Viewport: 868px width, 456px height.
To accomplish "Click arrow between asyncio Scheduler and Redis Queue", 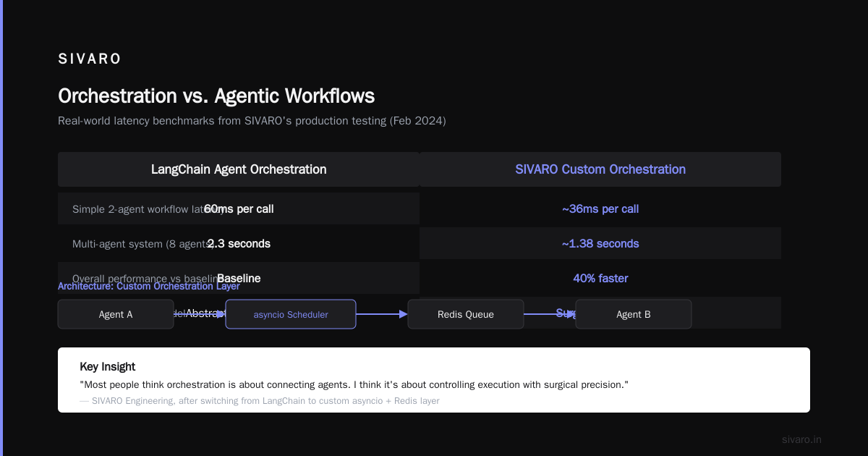I will [382, 314].
